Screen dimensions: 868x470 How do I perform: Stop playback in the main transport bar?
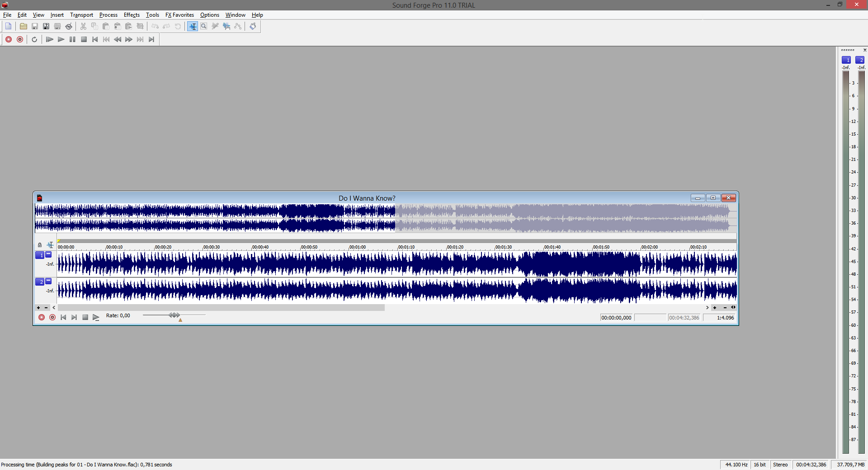coord(84,39)
